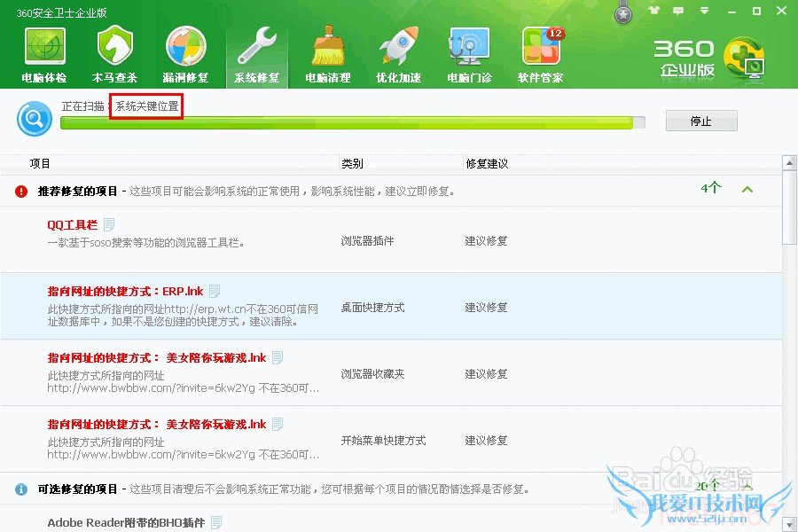
Task: Open note icon of 浏览器收藏夹 美女陪你玩游戏.lnk row
Action: (278, 358)
